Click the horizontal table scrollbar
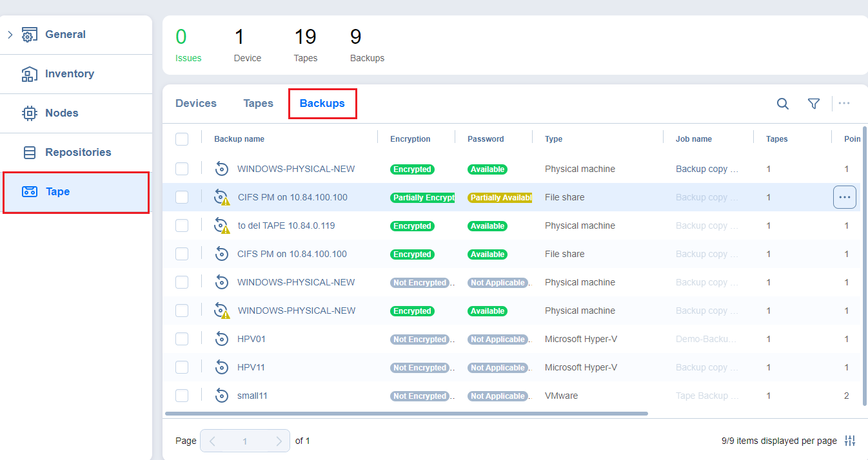The height and width of the screenshot is (460, 868). [x=406, y=414]
